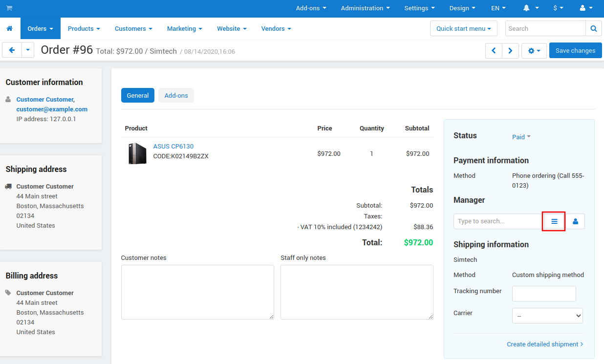Screen dimensions: 604x364
Task: Click the VAT 10% included tax line
Action: [x=340, y=227]
